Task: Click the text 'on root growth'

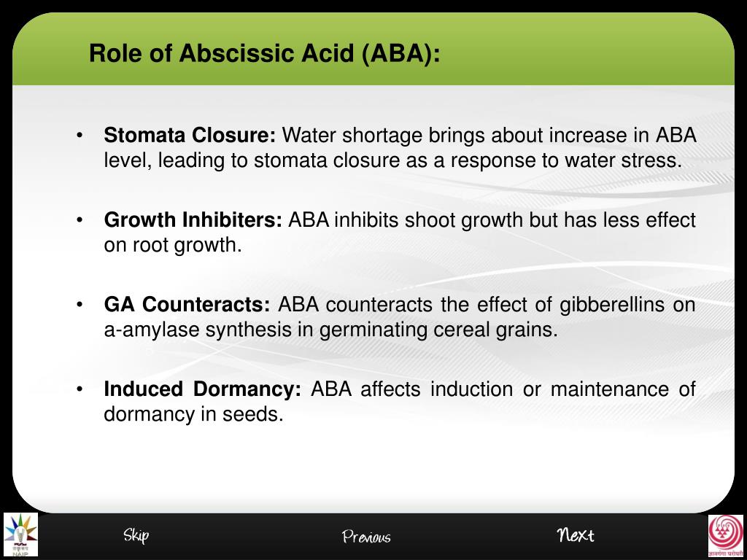Action: [x=170, y=245]
